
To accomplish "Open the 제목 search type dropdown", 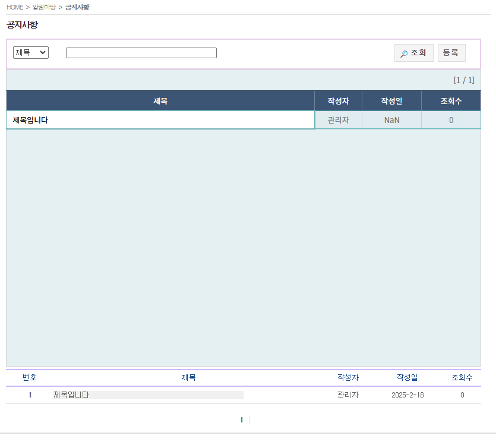I will [x=31, y=52].
